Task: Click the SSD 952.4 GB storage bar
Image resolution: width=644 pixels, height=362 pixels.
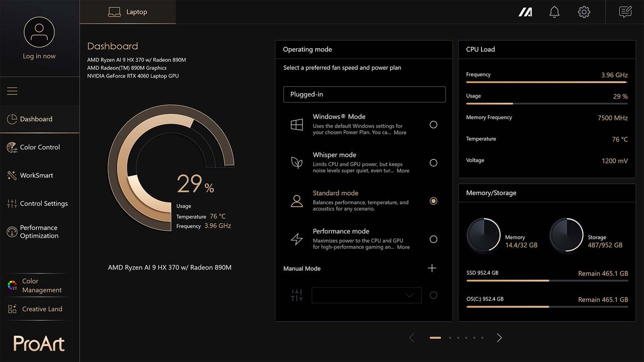Action: coord(547,281)
